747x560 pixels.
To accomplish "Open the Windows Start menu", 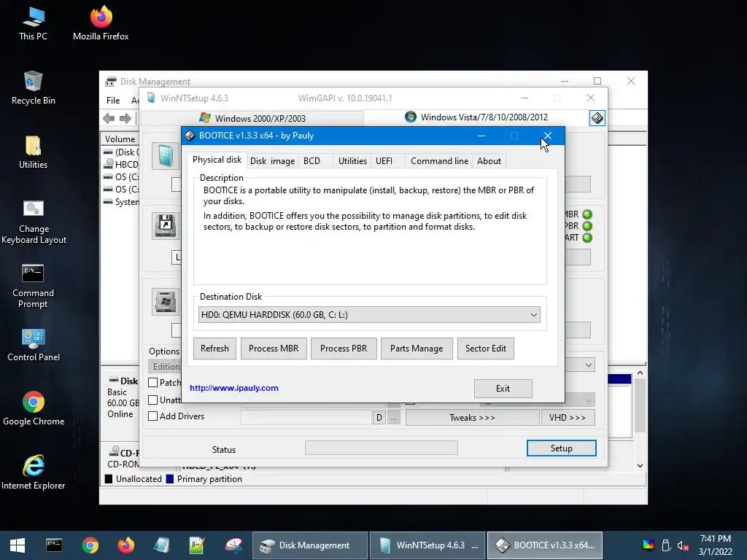I will (18, 545).
